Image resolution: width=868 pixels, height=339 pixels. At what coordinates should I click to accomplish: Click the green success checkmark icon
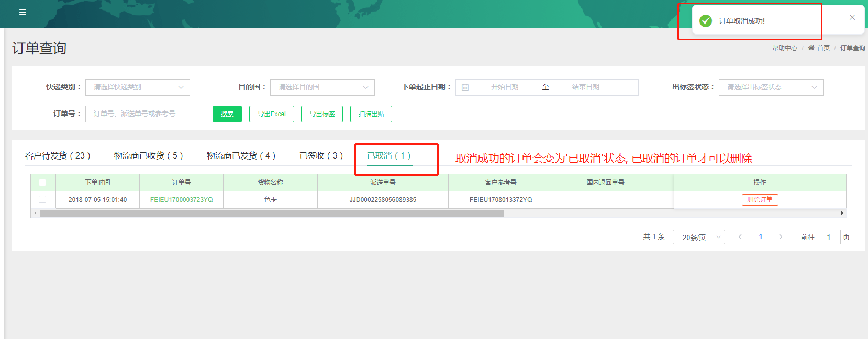[706, 21]
